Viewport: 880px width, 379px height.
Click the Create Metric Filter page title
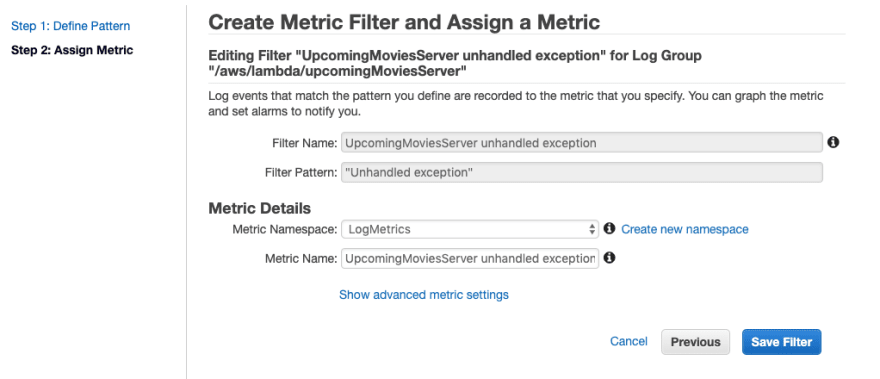coord(404,22)
